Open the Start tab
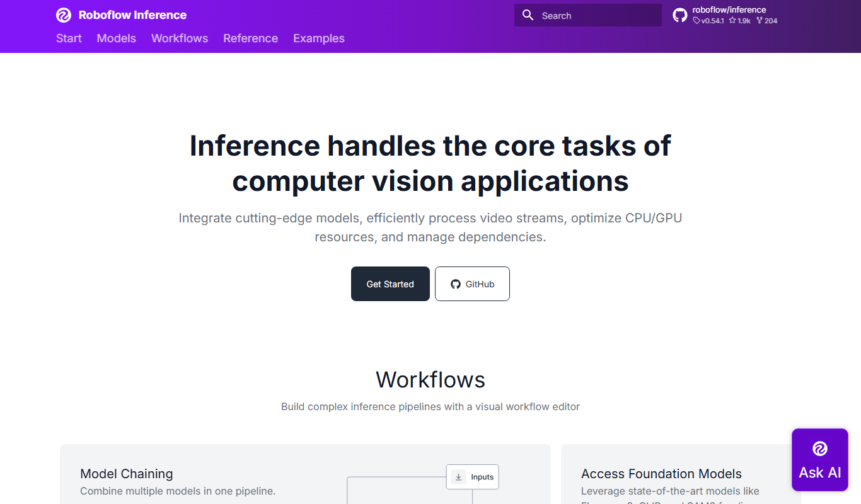The width and height of the screenshot is (861, 504). tap(69, 38)
